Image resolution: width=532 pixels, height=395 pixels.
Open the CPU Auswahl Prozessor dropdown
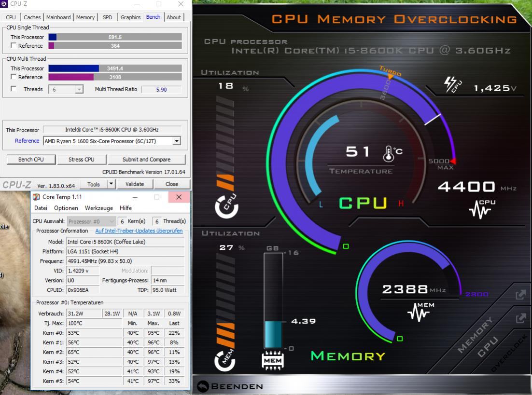click(x=91, y=221)
